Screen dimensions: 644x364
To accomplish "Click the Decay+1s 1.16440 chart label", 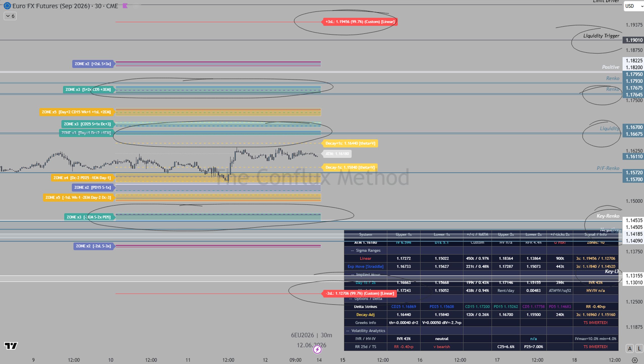I will (x=350, y=143).
